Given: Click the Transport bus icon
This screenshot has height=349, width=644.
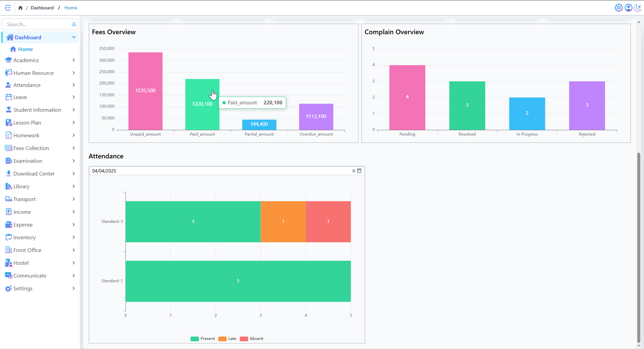Looking at the screenshot, I should (9, 199).
